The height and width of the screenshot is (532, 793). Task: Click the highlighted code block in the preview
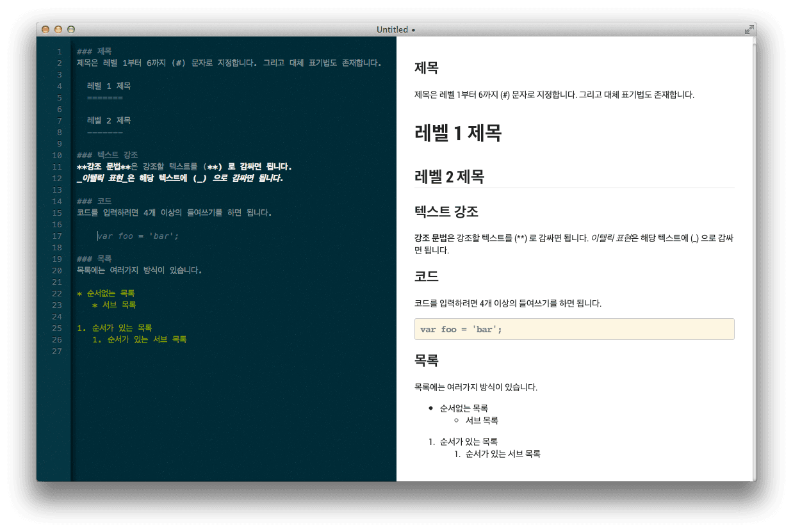click(x=574, y=329)
